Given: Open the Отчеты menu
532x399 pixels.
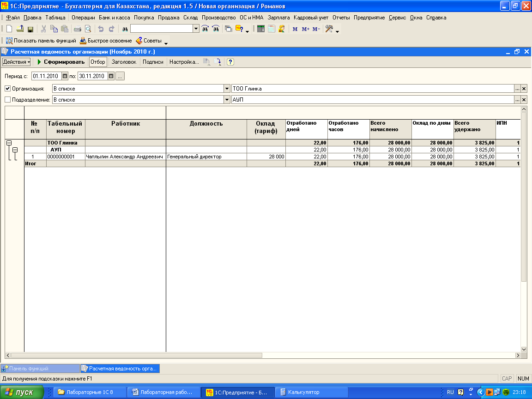Looking at the screenshot, I should tap(341, 18).
